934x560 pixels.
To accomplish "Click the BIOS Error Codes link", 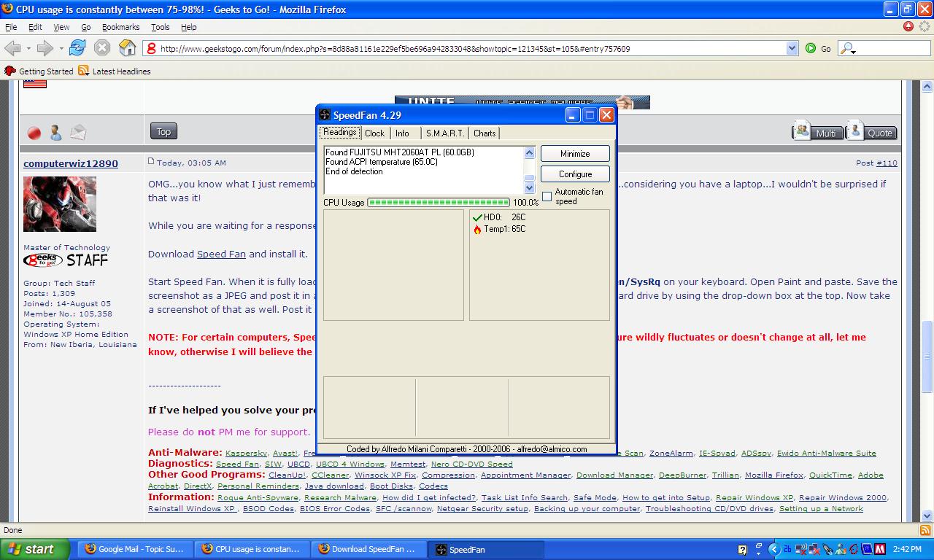I will coord(335,509).
